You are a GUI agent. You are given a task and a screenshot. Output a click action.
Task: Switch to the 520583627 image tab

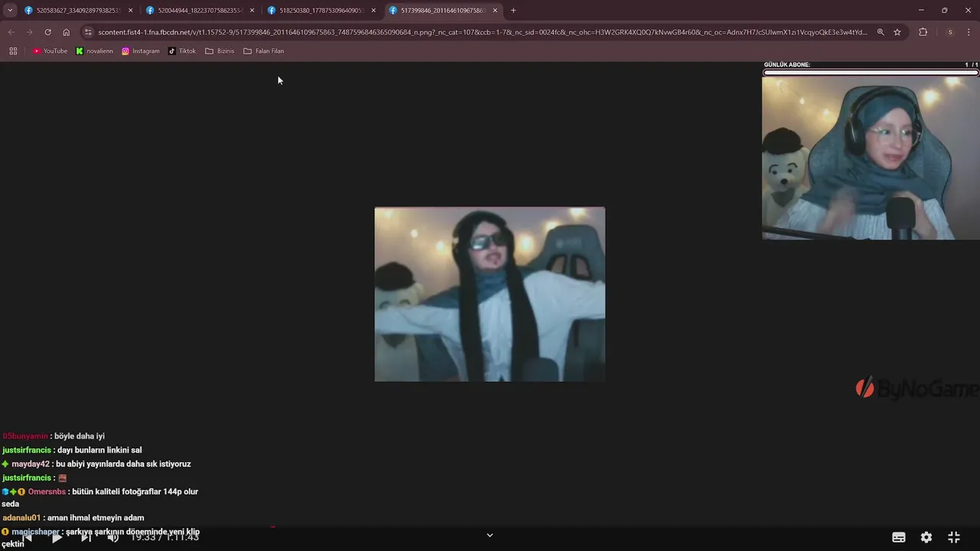click(x=78, y=10)
